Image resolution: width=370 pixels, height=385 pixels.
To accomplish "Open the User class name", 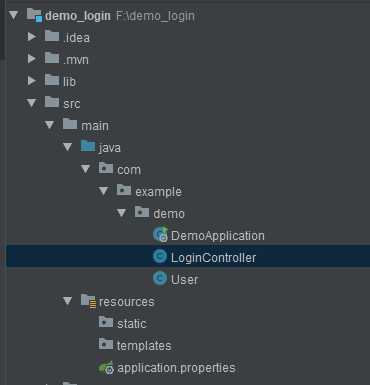I will pyautogui.click(x=184, y=280).
